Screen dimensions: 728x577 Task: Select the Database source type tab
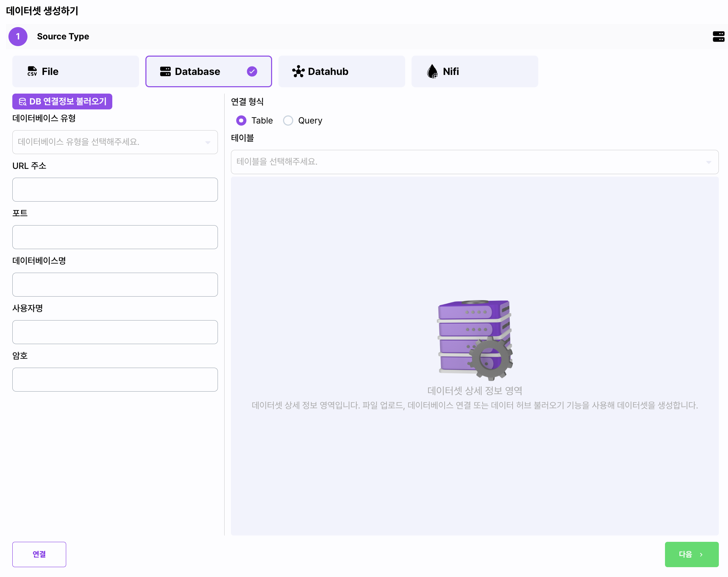[209, 71]
